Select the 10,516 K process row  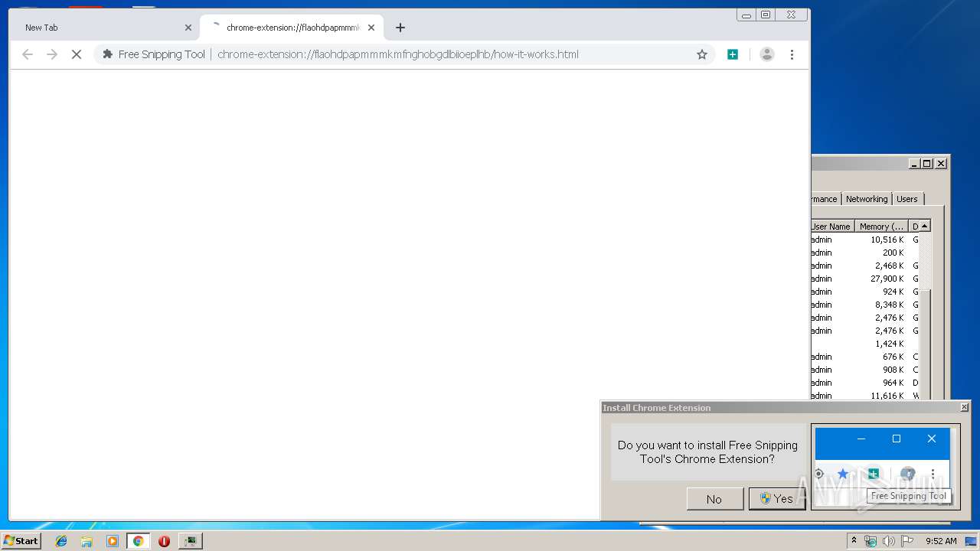(x=865, y=240)
